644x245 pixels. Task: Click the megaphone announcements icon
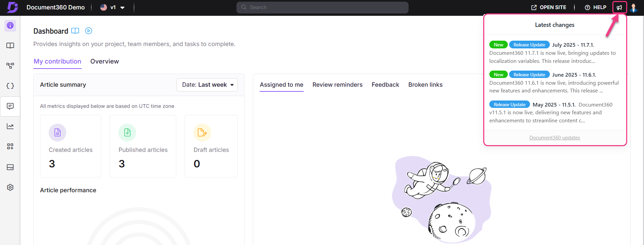(619, 7)
